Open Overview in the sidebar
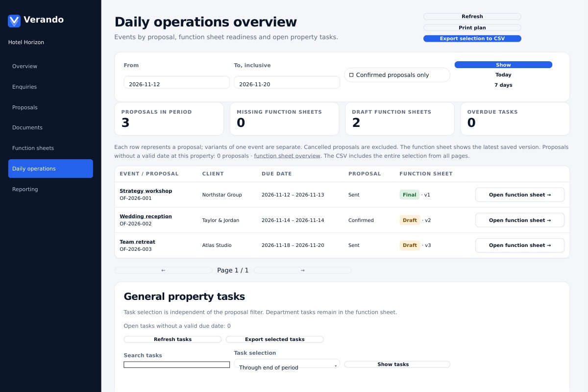This screenshot has height=392, width=588. pos(50,66)
